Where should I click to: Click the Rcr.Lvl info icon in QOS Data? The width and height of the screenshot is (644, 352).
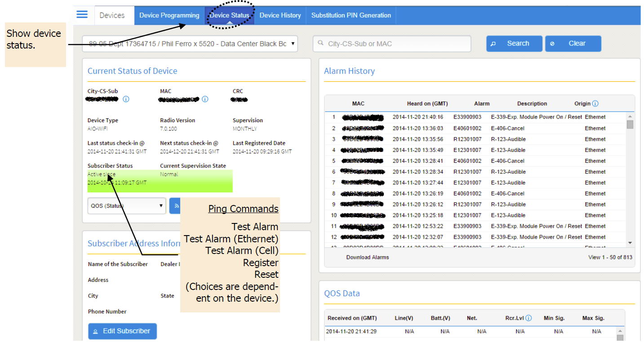tap(529, 318)
